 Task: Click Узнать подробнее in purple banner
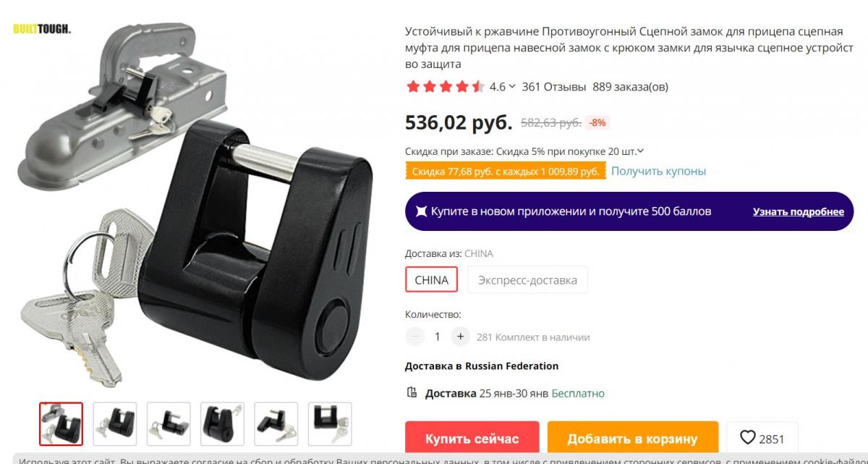pyautogui.click(x=799, y=211)
